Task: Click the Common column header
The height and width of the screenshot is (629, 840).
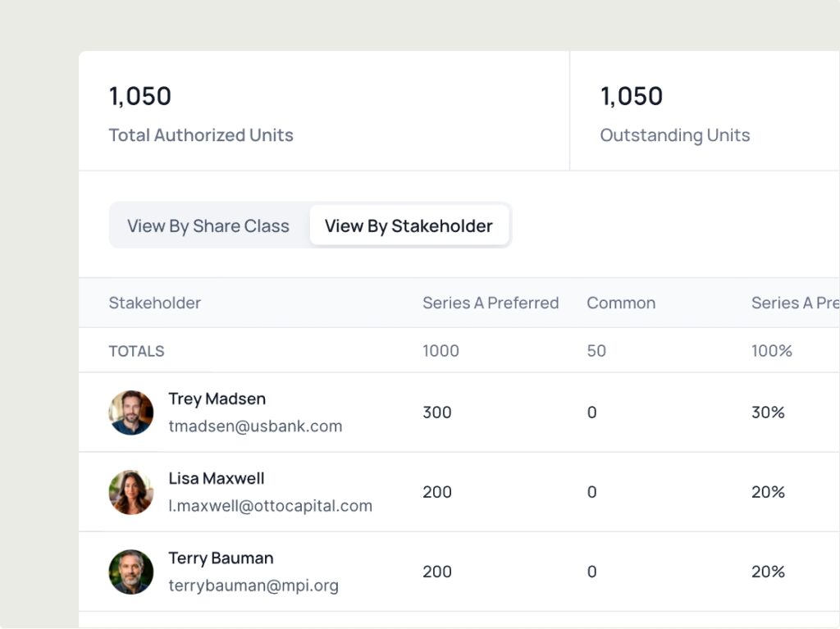Action: (621, 303)
